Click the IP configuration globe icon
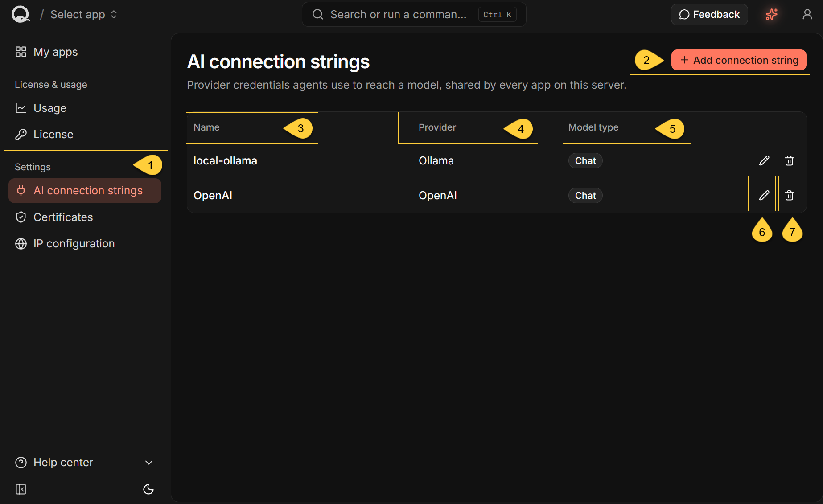 [x=21, y=243]
